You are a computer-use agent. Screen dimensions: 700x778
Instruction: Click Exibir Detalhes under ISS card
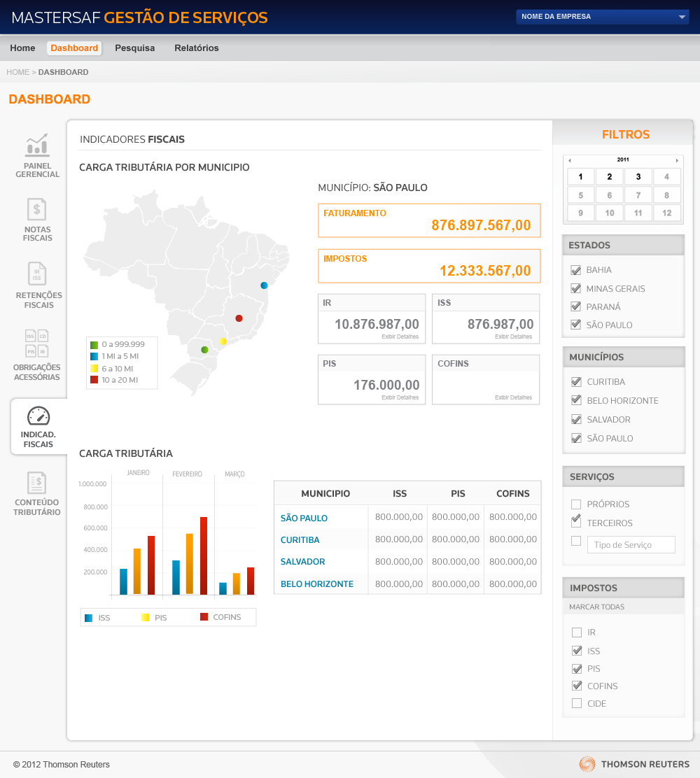click(x=513, y=337)
